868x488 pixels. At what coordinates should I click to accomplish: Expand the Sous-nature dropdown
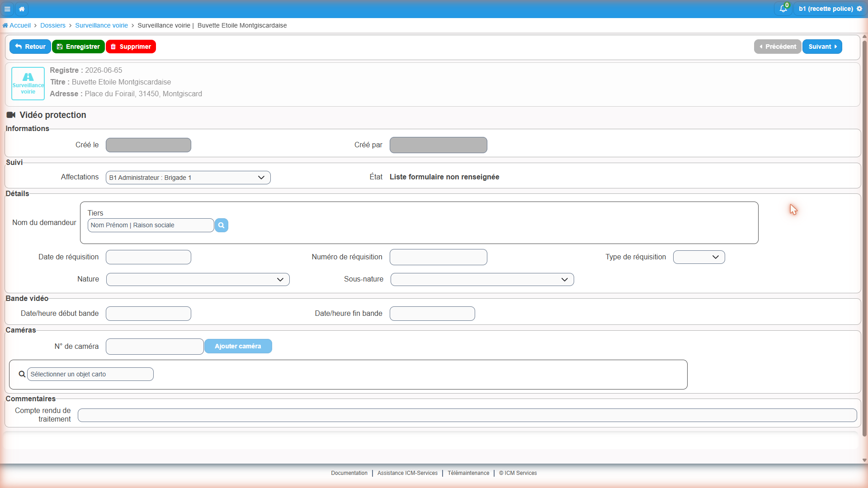(482, 280)
